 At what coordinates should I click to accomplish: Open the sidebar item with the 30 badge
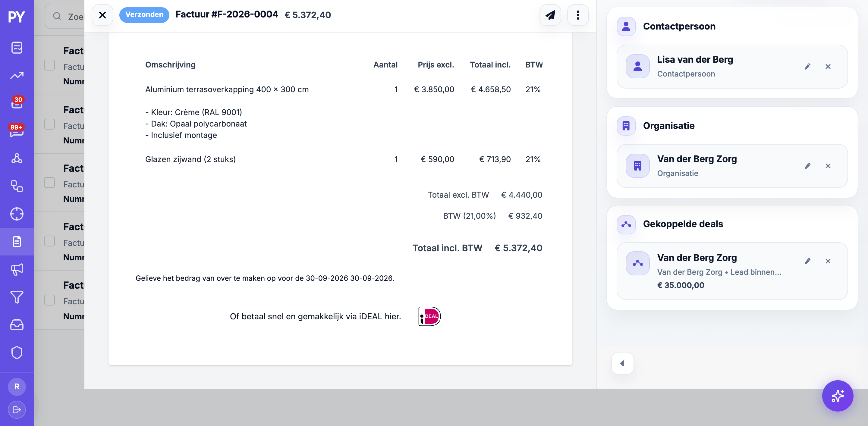pos(17,103)
